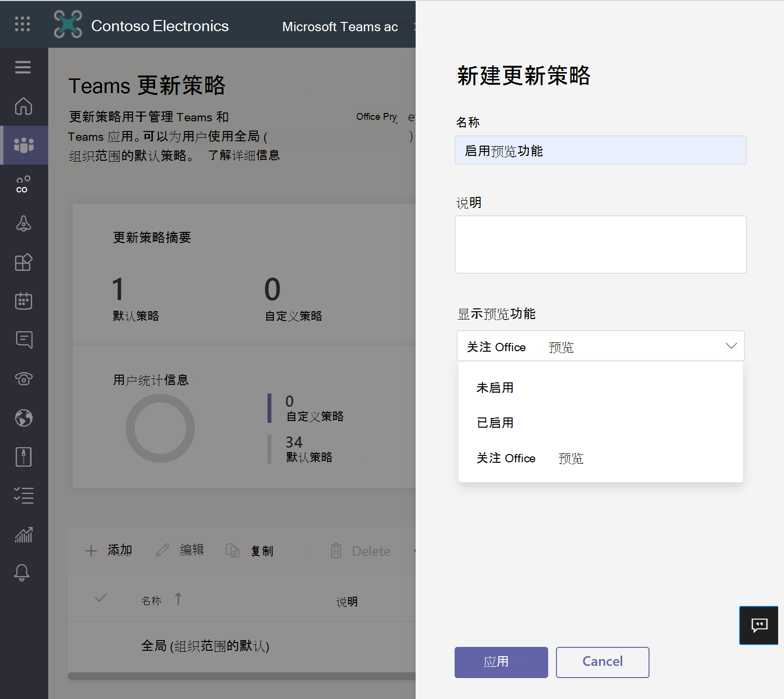
Task: Click the Contoso Electronics logo
Action: [68, 24]
